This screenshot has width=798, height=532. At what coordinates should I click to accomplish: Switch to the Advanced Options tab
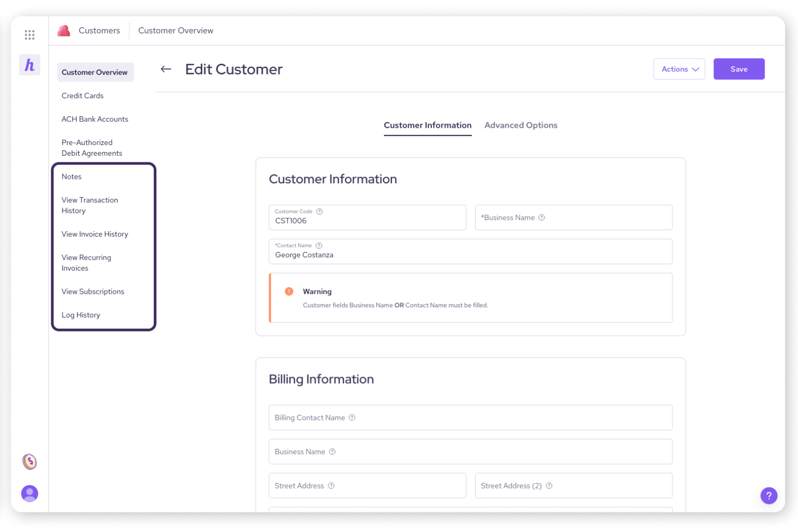click(x=520, y=125)
